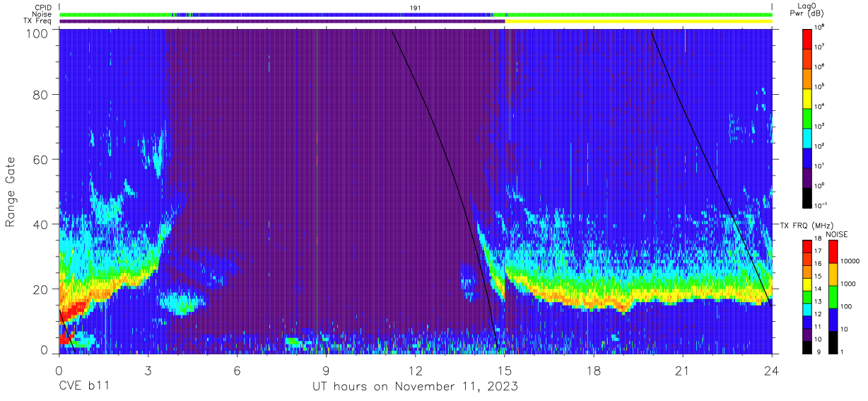
Task: Select the blue segment of NOISE colorbar
Action: click(832, 320)
